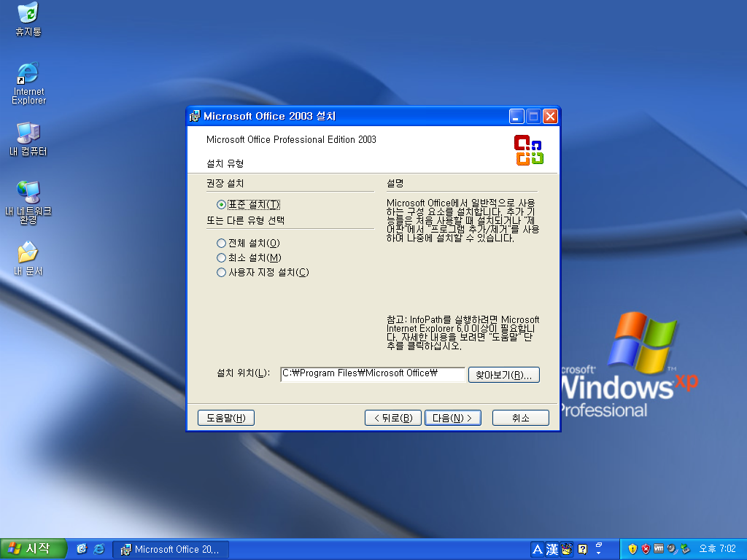The height and width of the screenshot is (560, 747).
Task: Click the 또는 다른 유형 선택 label
Action: coord(245,220)
